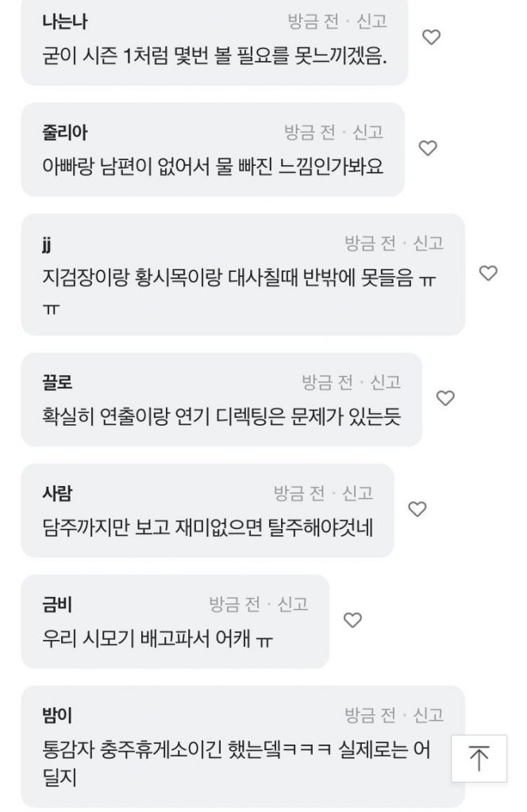The image size is (527, 812).
Task: Tap the heart on jj's comment
Action: pos(488,274)
